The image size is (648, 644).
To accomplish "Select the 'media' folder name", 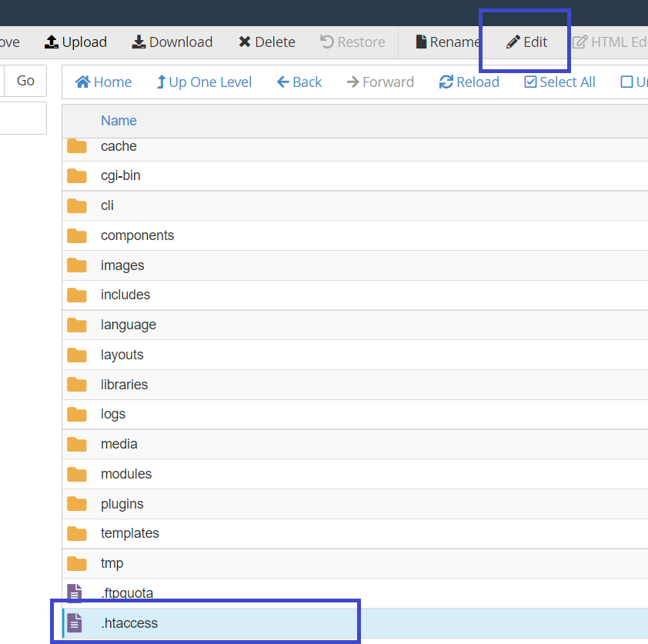I will click(x=119, y=444).
